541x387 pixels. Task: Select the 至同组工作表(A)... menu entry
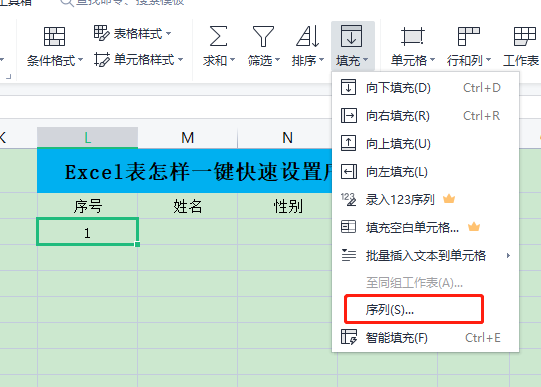coord(425,283)
